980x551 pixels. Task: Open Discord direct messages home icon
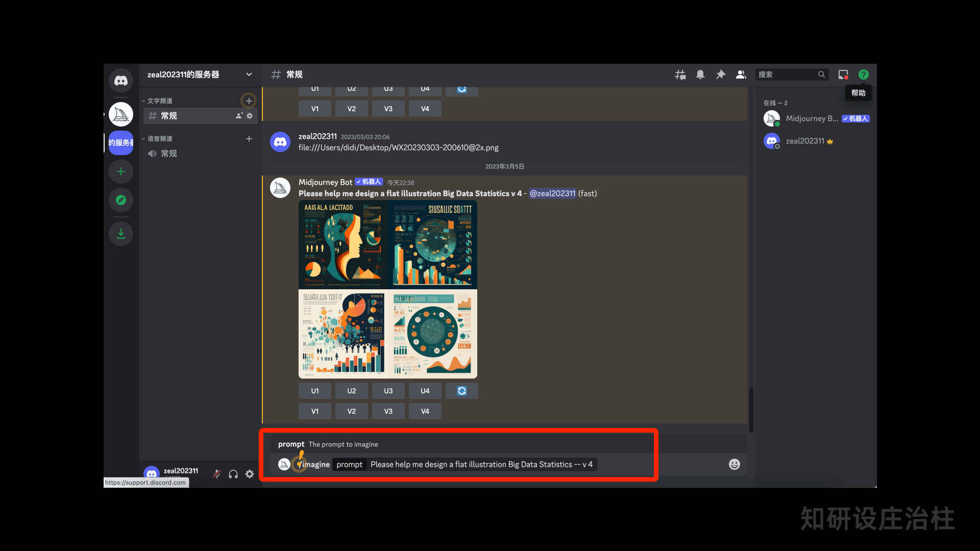pos(121,81)
